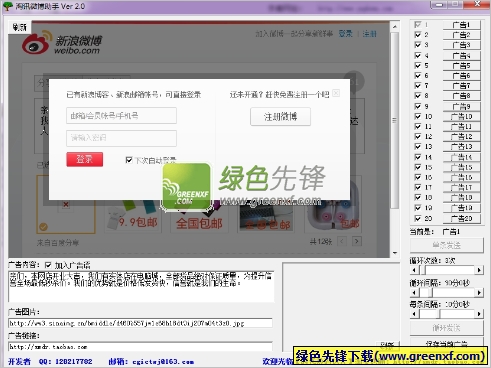
Task: Increase 每条间隔 with right arrow
Action: coord(479,314)
